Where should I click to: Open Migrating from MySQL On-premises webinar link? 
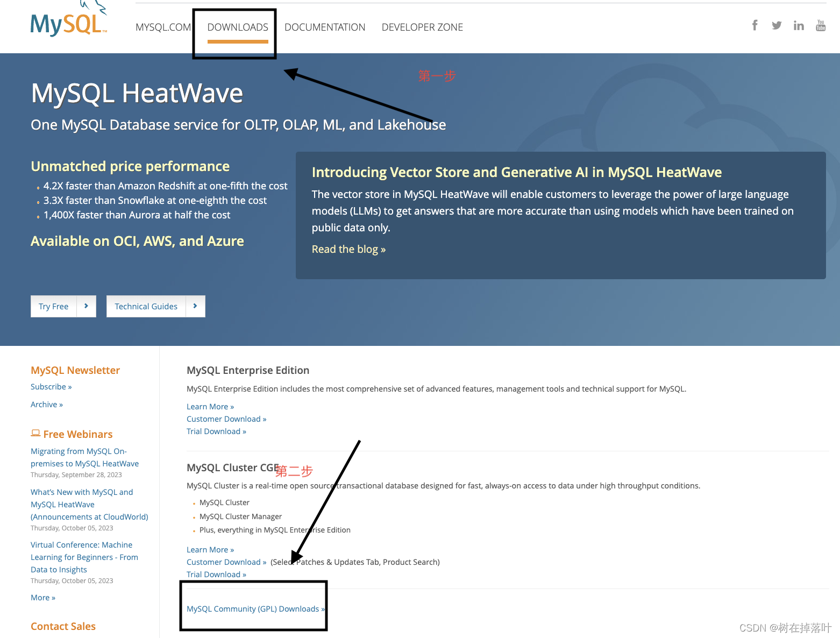[x=84, y=457]
